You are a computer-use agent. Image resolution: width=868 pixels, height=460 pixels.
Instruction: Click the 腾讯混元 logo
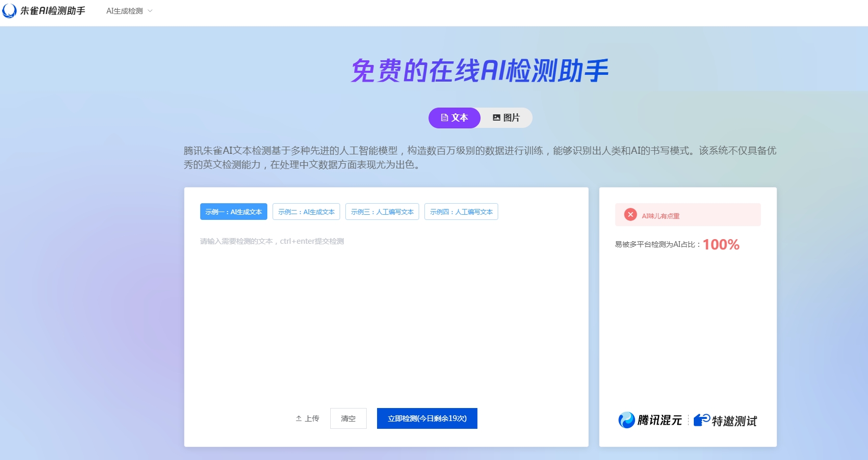pos(650,420)
